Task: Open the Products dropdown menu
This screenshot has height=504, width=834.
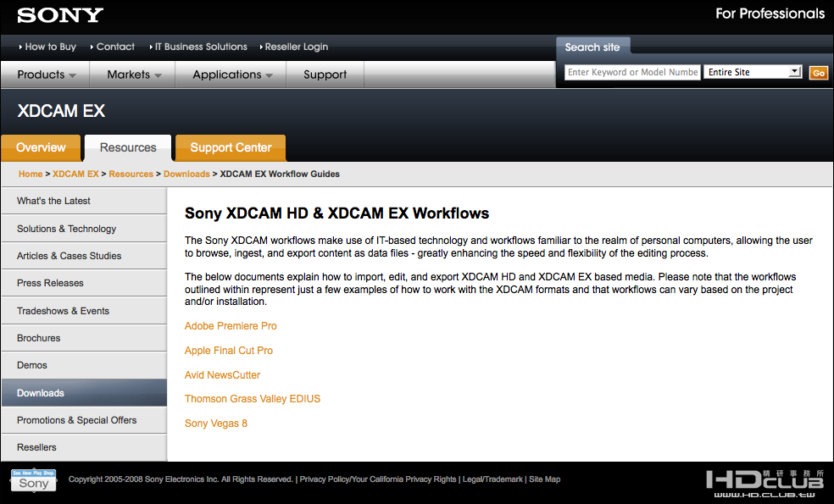Action: tap(46, 75)
